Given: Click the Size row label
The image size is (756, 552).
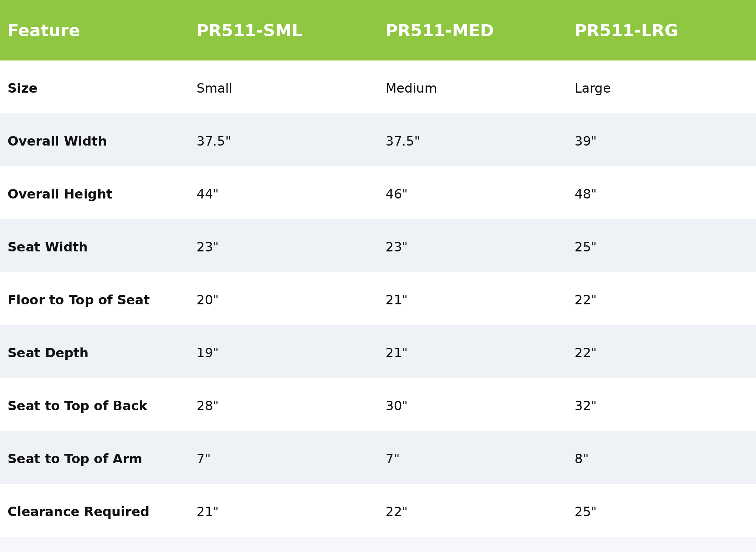Looking at the screenshot, I should [x=23, y=88].
